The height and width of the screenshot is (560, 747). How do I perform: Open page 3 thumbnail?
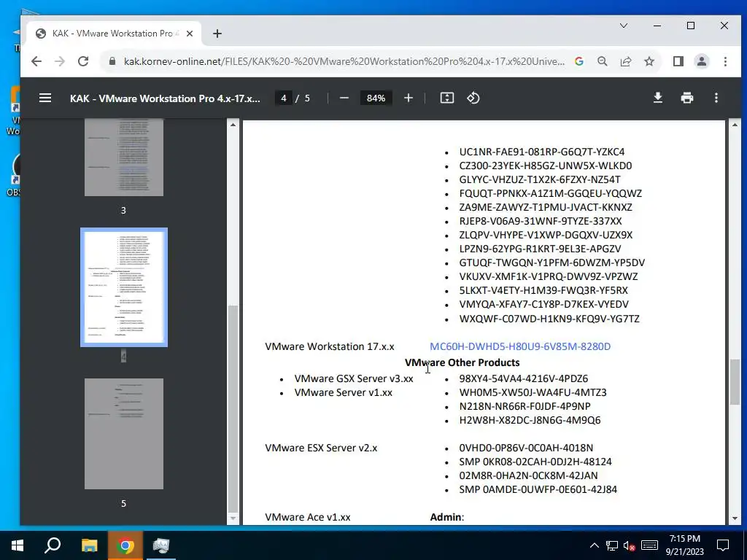124,157
